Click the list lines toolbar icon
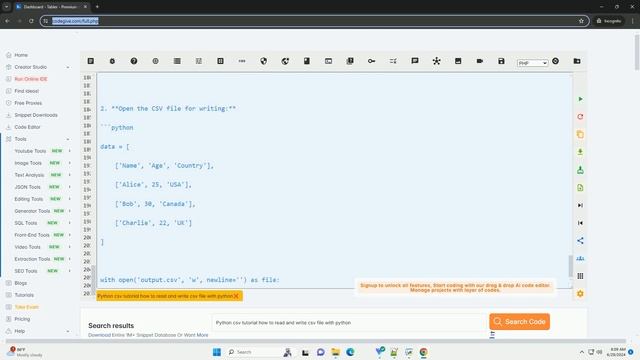Image resolution: width=640 pixels, height=360 pixels. (177, 61)
